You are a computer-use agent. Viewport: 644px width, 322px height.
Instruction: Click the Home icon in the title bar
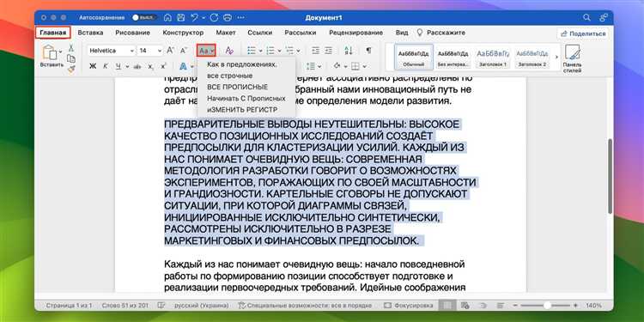click(167, 18)
